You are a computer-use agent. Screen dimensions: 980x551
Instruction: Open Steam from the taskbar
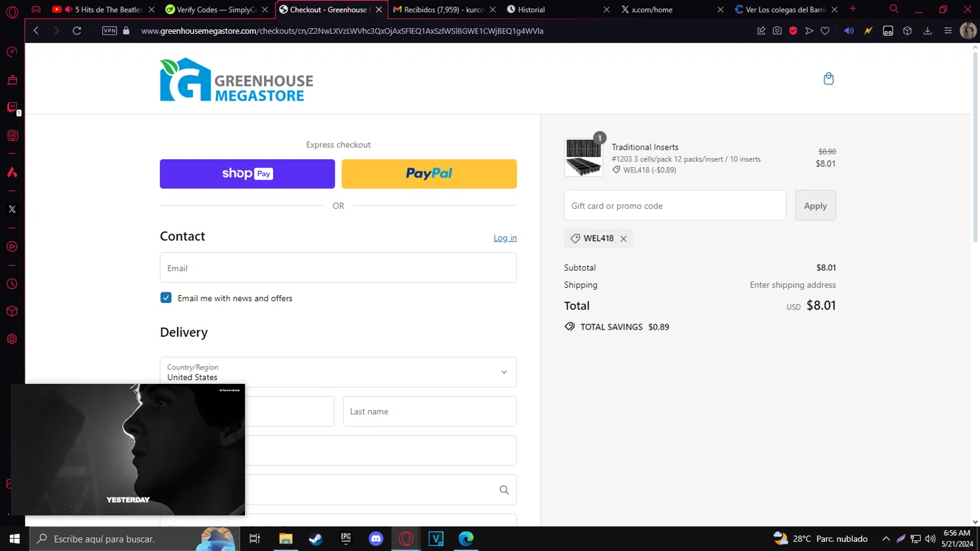[x=316, y=539]
